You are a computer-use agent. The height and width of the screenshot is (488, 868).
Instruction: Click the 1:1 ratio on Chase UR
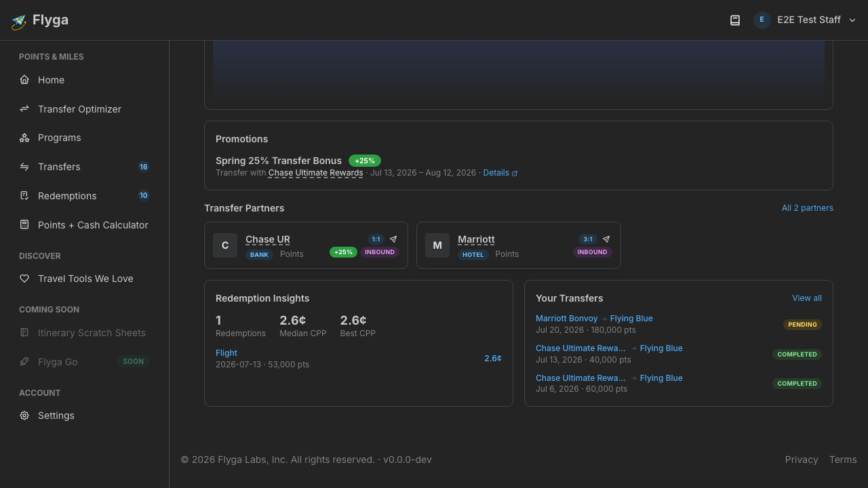pyautogui.click(x=376, y=239)
